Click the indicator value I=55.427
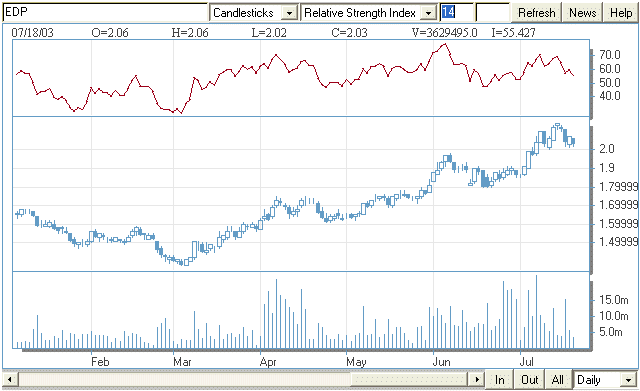The width and height of the screenshot is (640, 391). coord(513,33)
